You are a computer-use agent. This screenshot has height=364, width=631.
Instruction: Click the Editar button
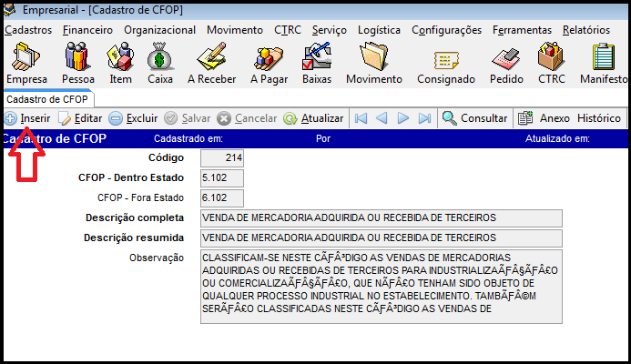pyautogui.click(x=80, y=118)
